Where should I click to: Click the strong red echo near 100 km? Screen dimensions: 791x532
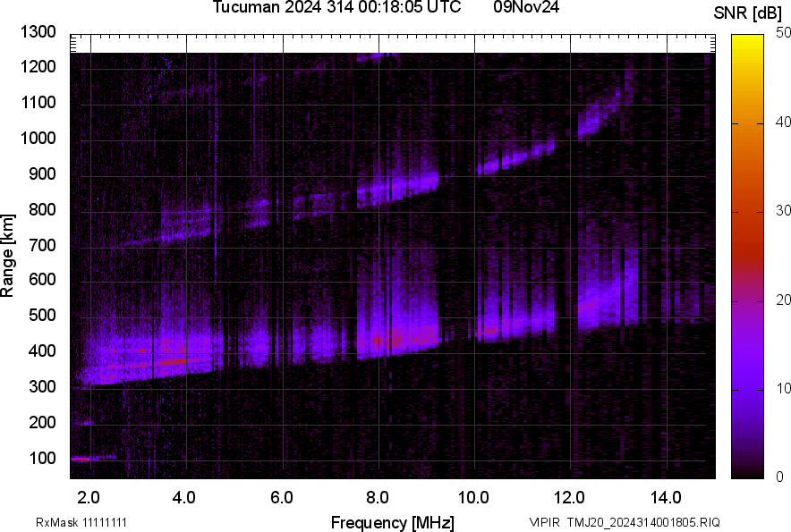(x=81, y=459)
